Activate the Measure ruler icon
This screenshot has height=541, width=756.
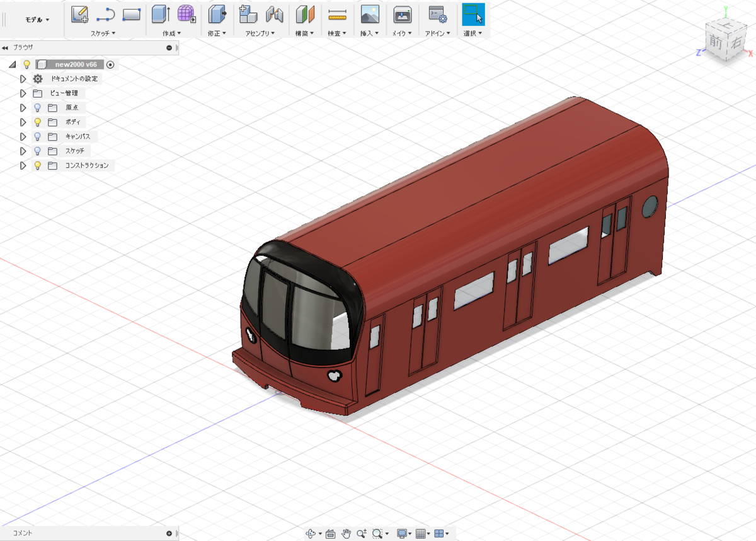338,14
